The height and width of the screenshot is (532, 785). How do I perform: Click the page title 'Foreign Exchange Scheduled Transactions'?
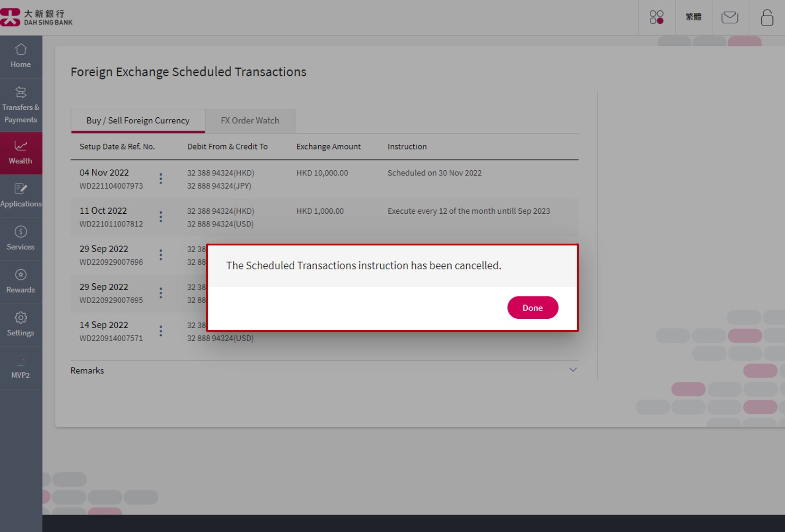click(x=188, y=72)
